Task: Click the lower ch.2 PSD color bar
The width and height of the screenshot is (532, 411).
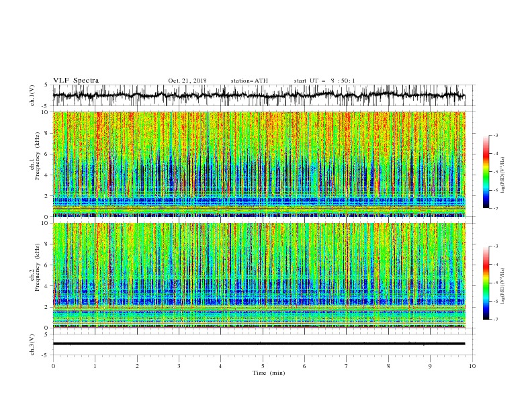Action: (x=486, y=283)
